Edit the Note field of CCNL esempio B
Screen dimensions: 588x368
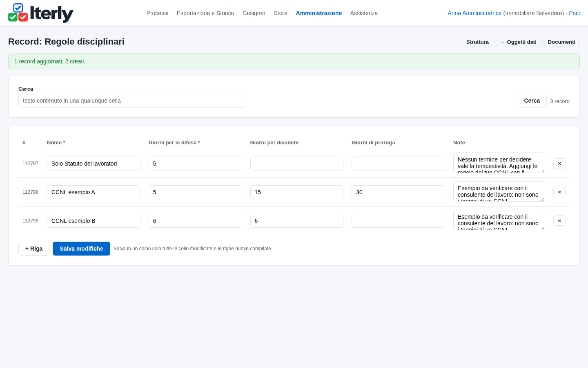(x=499, y=220)
